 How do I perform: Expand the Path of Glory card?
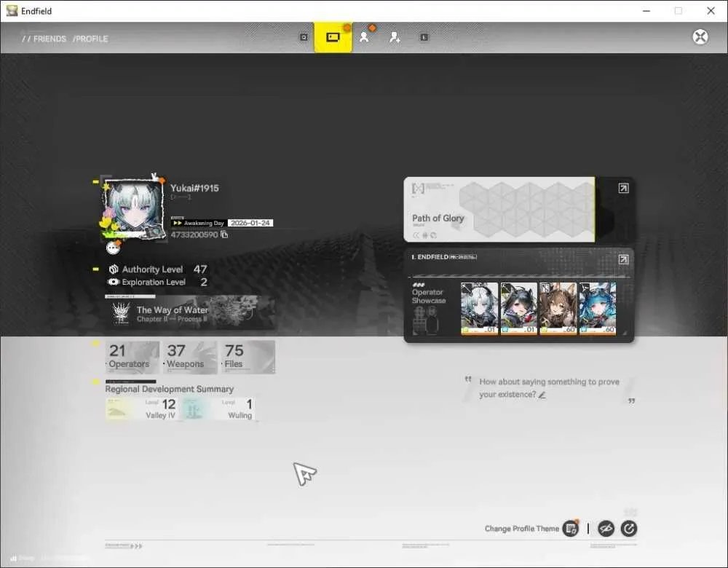[x=624, y=188]
